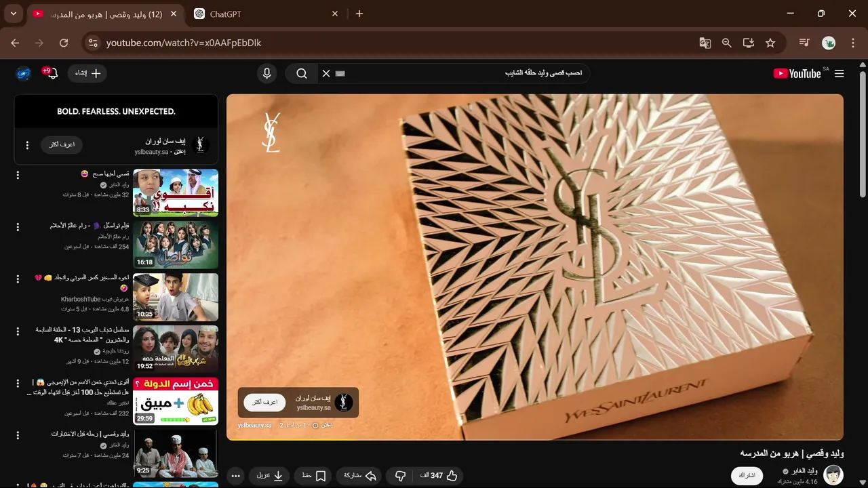Reload the YouTube page

[x=64, y=43]
